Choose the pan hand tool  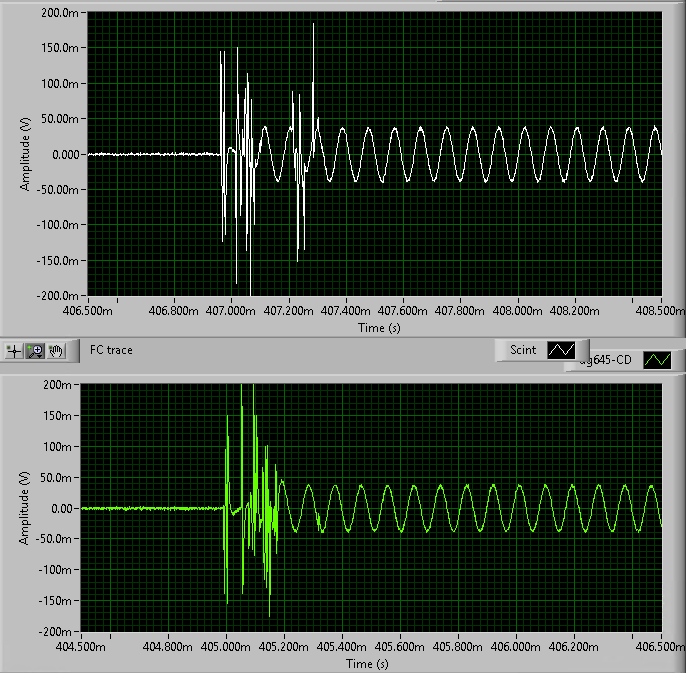[x=56, y=350]
